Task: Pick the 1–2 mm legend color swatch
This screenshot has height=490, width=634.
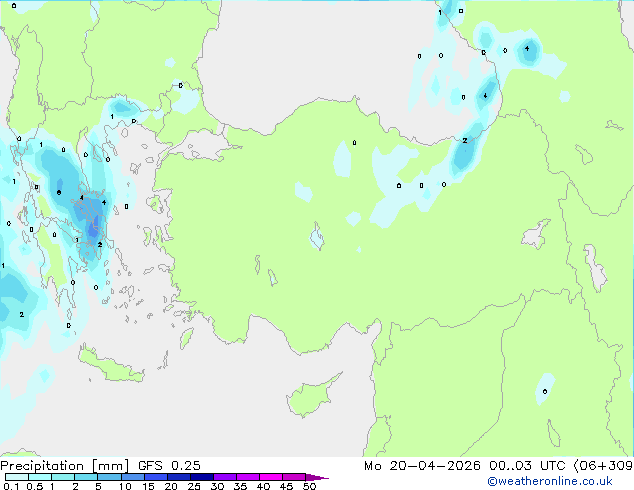Action: 63,477
